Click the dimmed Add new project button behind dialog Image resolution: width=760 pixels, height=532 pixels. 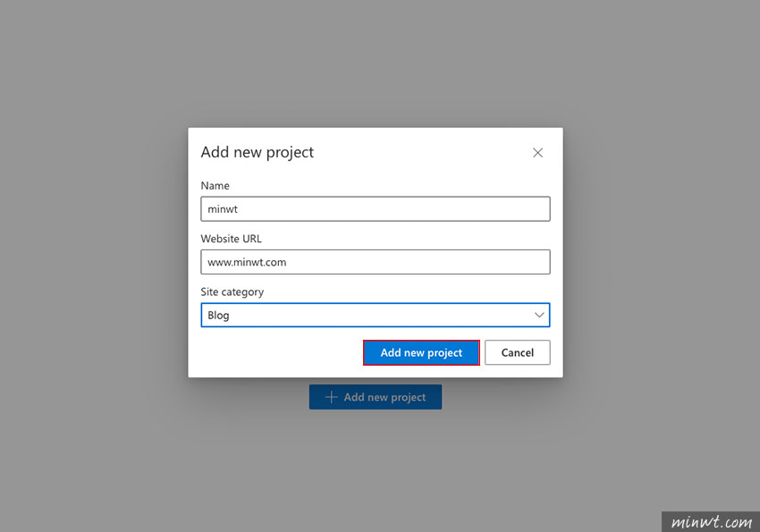(x=376, y=397)
